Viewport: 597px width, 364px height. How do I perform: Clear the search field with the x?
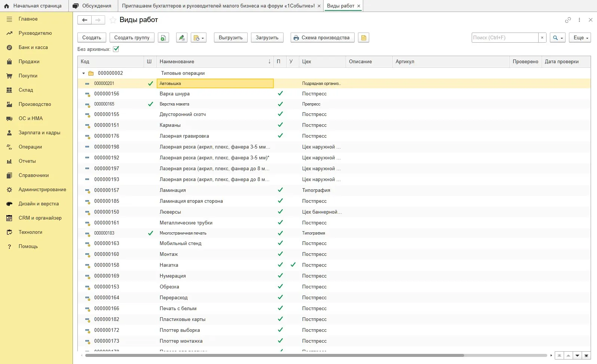pos(542,38)
